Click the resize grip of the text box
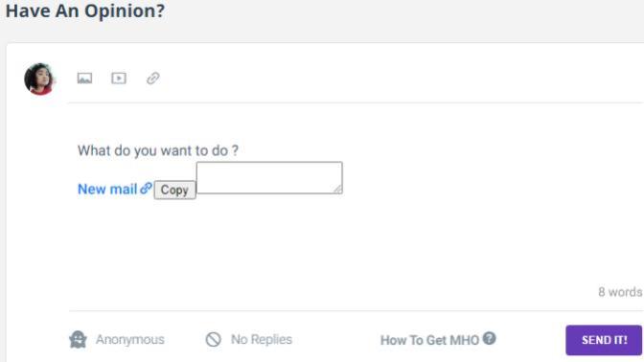Viewport: 644px width, 362px height. point(337,190)
